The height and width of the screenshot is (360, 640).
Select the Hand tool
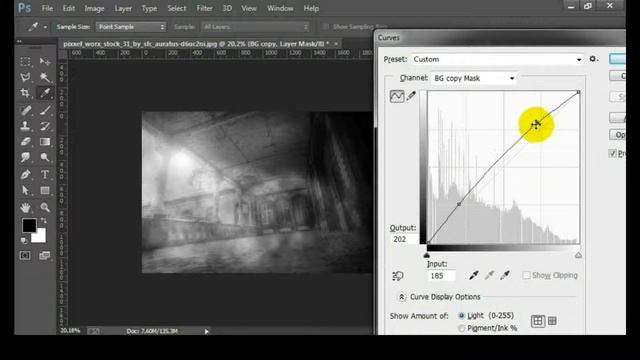pyautogui.click(x=25, y=208)
